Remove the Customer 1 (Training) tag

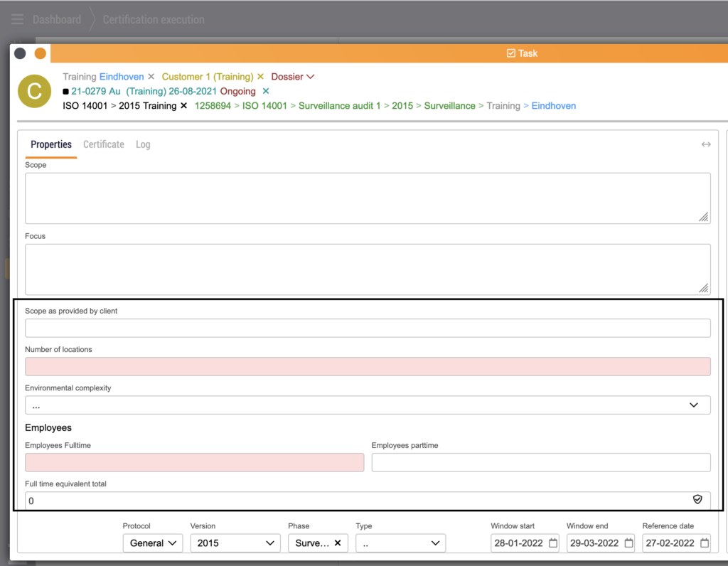coord(260,77)
